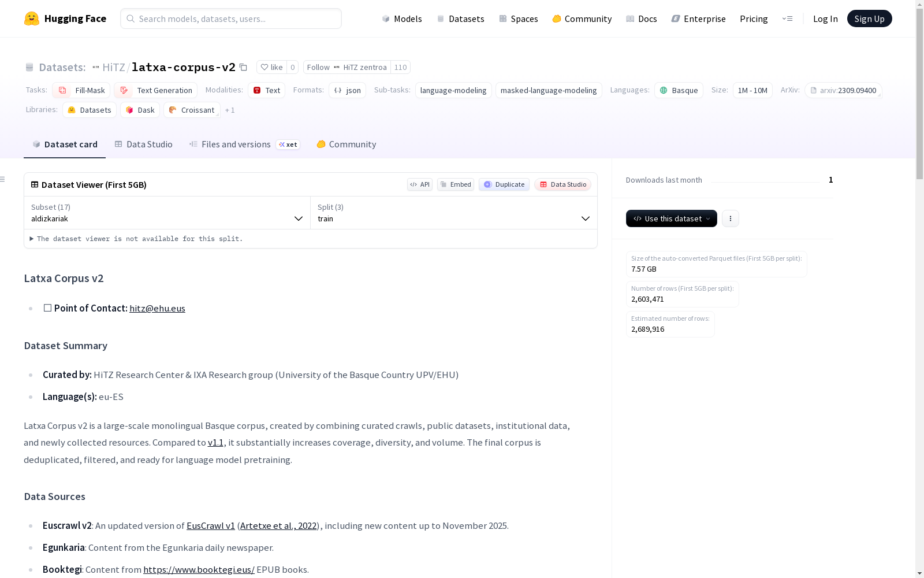The width and height of the screenshot is (924, 578).
Task: Toggle the left sidebar menu icon
Action: pyautogui.click(x=3, y=179)
